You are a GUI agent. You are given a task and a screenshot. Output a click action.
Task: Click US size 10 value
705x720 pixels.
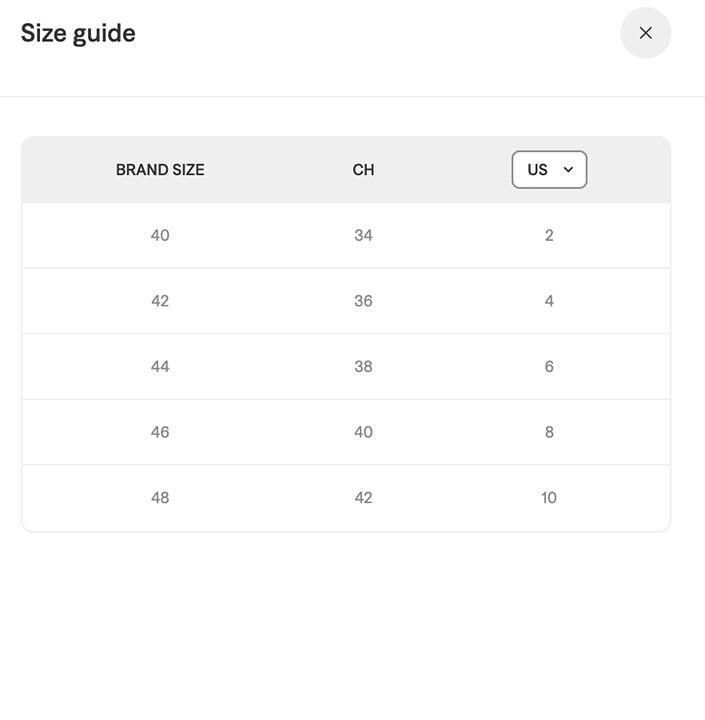pyautogui.click(x=549, y=498)
